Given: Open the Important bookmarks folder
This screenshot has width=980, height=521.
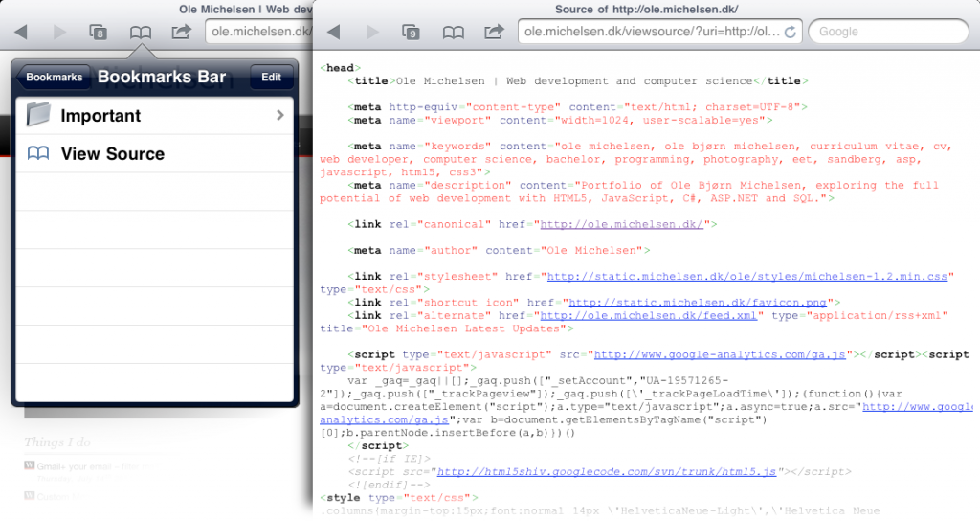Looking at the screenshot, I should point(154,116).
